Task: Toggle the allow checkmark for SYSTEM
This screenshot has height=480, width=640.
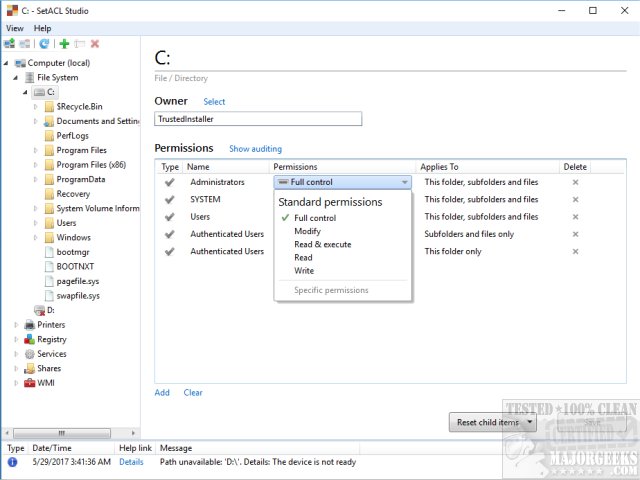Action: tap(169, 200)
